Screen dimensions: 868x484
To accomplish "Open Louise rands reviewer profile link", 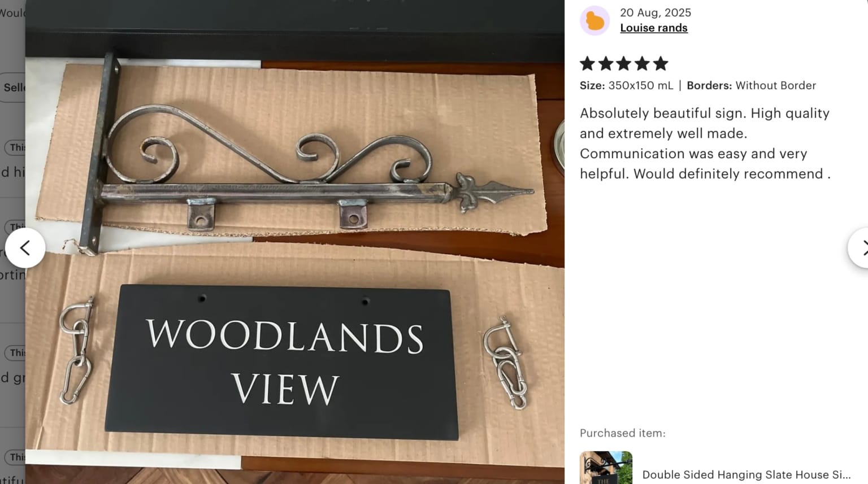I will [654, 28].
